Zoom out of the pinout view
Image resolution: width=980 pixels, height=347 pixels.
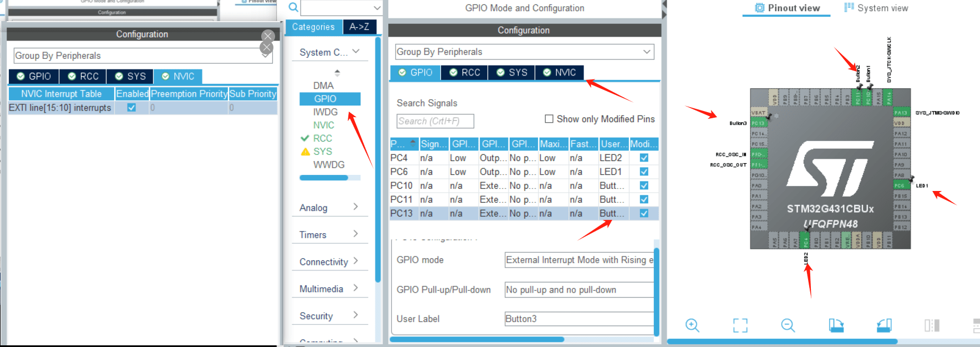click(788, 325)
